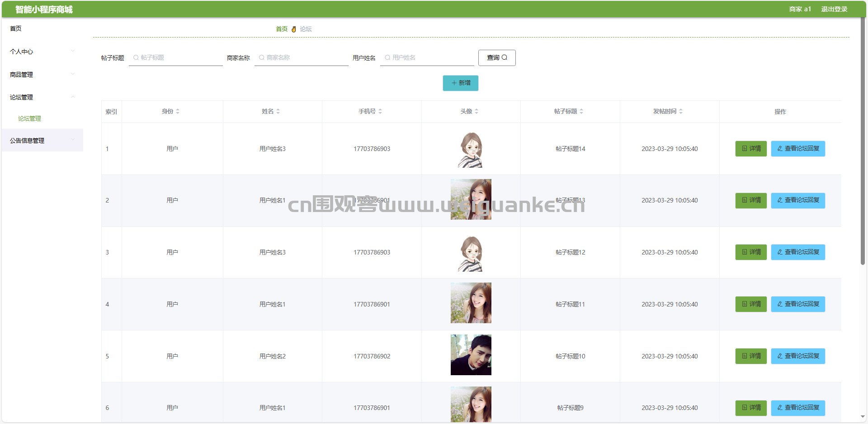
Task: Expand the 商品管理 sidebar menu
Action: pos(42,75)
